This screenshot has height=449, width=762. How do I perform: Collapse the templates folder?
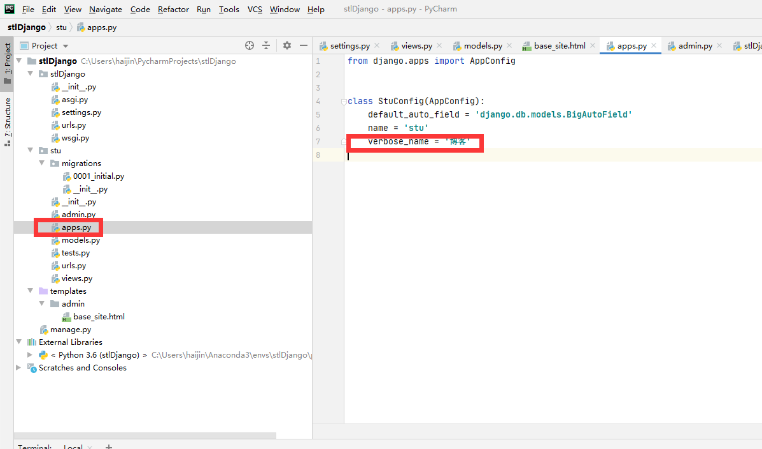click(31, 291)
